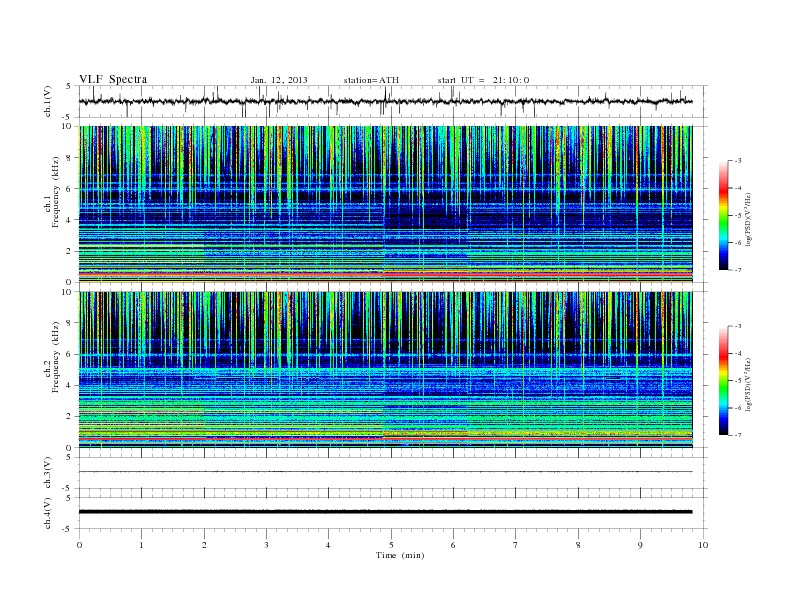Click the ch.1 spectrogram "8" kHz tick label
Screen dimensions: 792x612
tap(70, 158)
